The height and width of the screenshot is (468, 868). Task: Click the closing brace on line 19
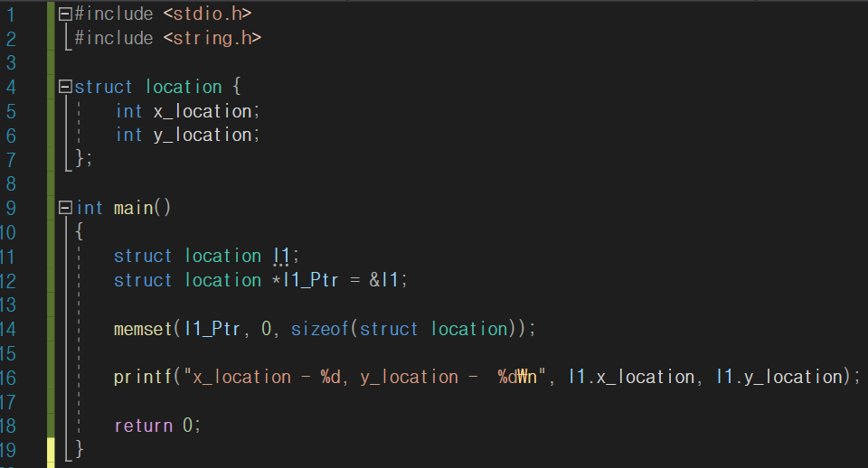[80, 449]
